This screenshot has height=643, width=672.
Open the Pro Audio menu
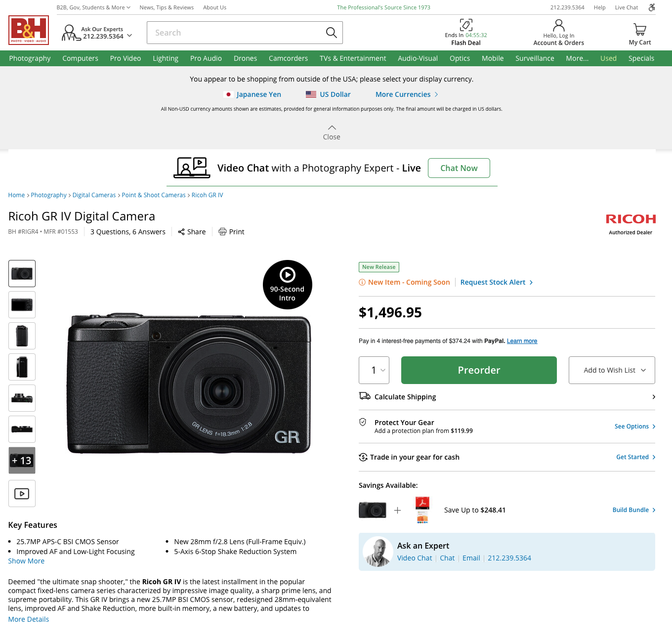coord(206,58)
